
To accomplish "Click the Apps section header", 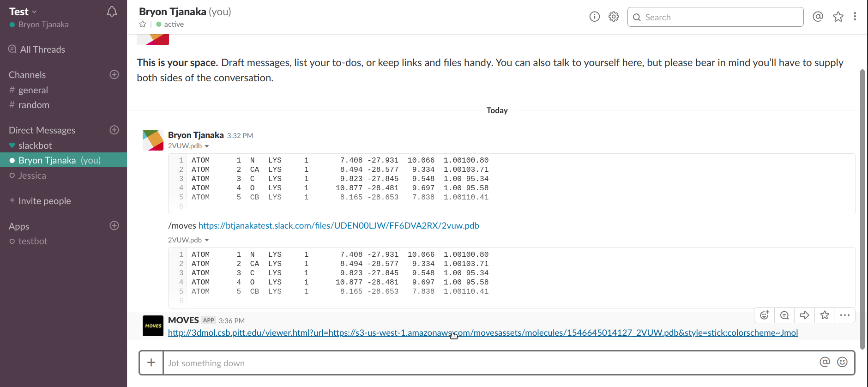I will coord(19,226).
